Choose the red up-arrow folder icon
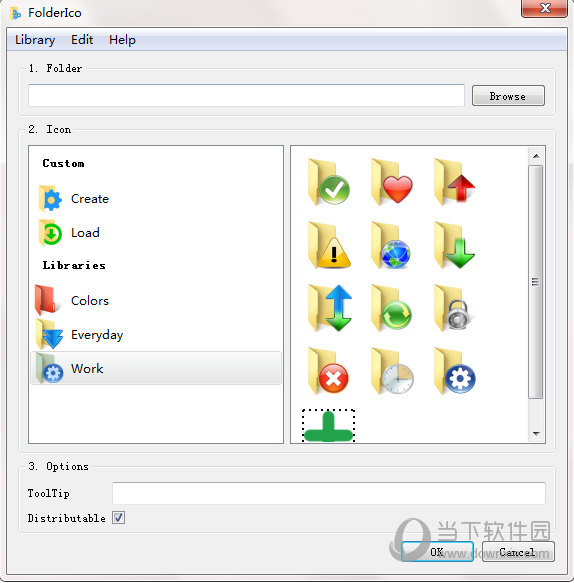 (x=455, y=182)
